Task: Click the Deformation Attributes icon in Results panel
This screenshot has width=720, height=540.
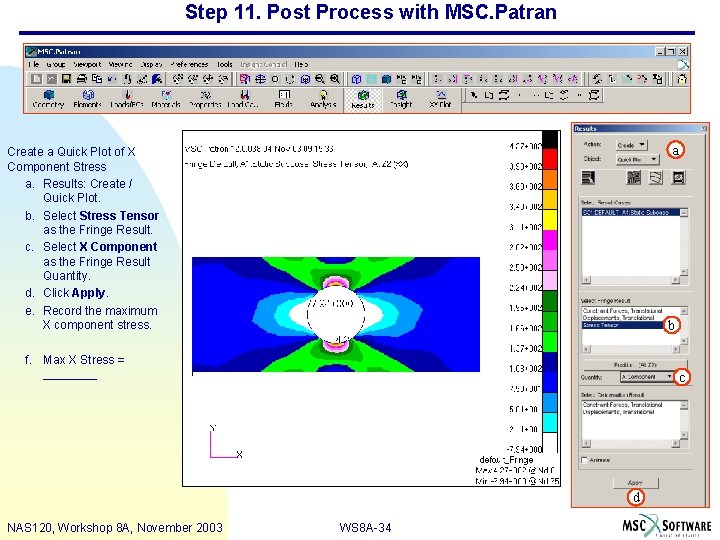Action: click(656, 178)
